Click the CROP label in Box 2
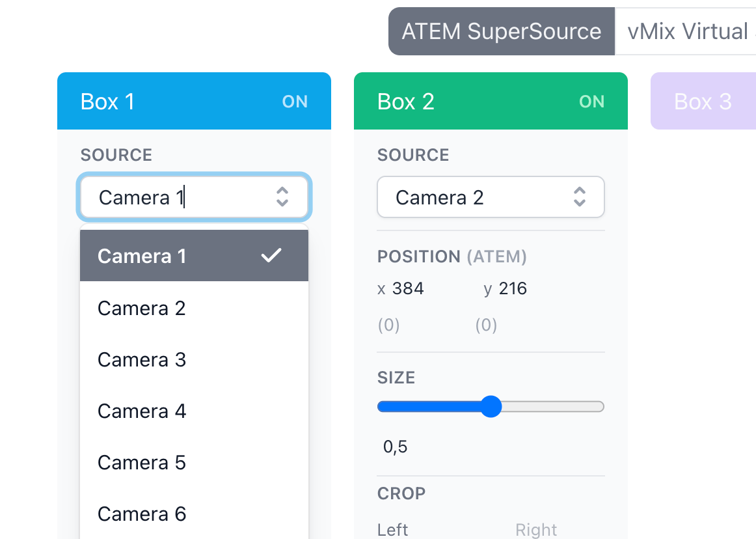756x539 pixels. [401, 493]
